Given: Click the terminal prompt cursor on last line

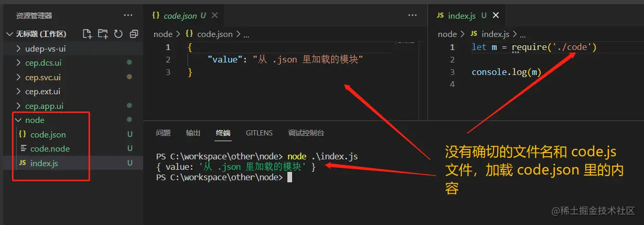Looking at the screenshot, I should pyautogui.click(x=289, y=178).
